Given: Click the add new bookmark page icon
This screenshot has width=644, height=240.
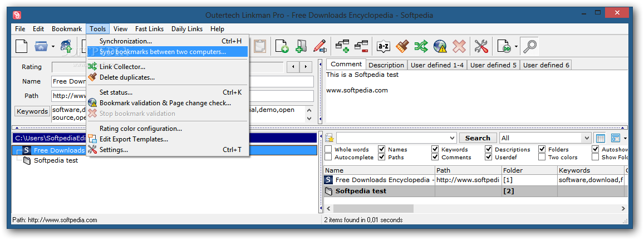Looking at the screenshot, I should tap(282, 46).
